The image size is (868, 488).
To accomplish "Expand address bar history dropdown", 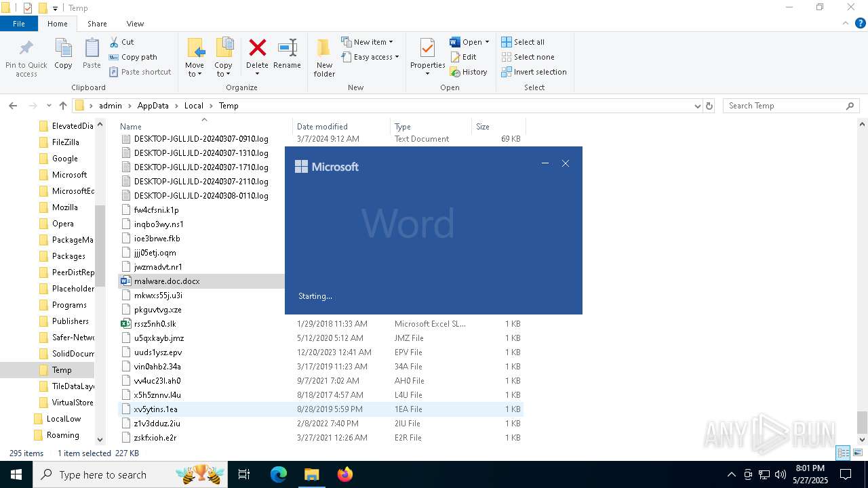I will (697, 106).
